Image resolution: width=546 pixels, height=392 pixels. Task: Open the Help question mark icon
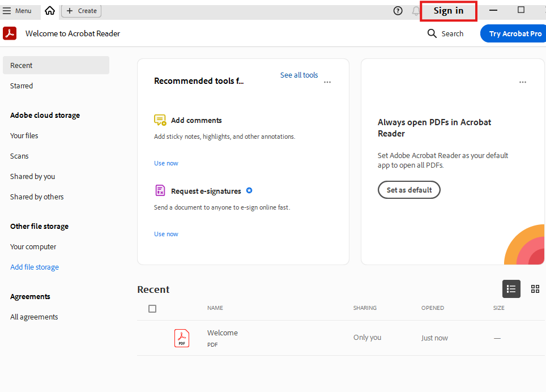click(398, 11)
